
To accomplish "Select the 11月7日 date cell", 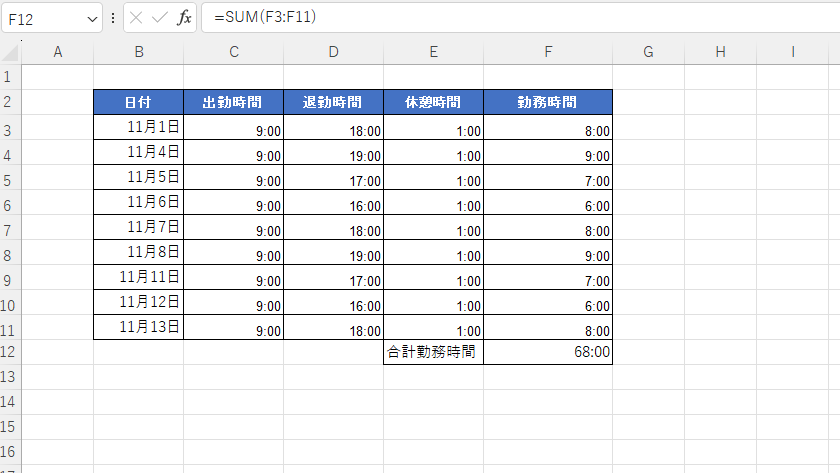I will (139, 227).
